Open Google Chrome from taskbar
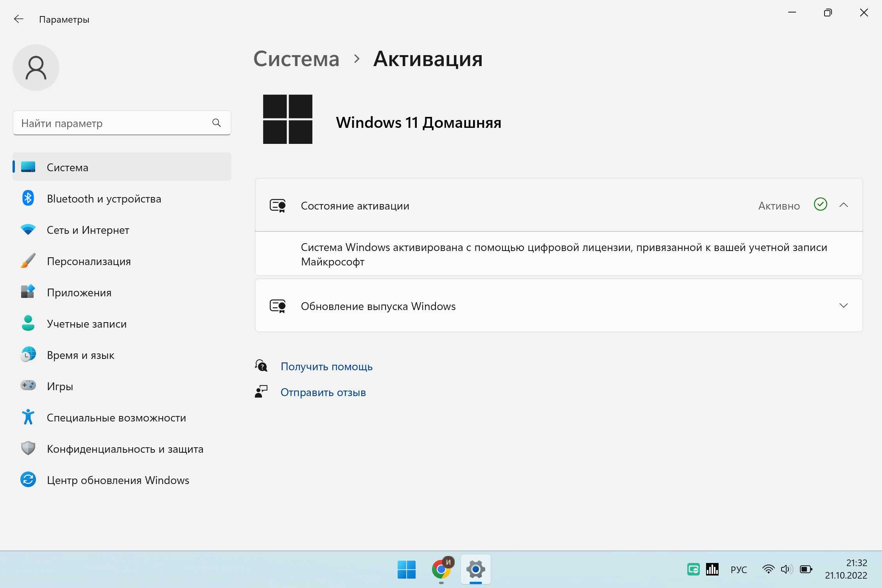This screenshot has height=588, width=882. [x=441, y=569]
